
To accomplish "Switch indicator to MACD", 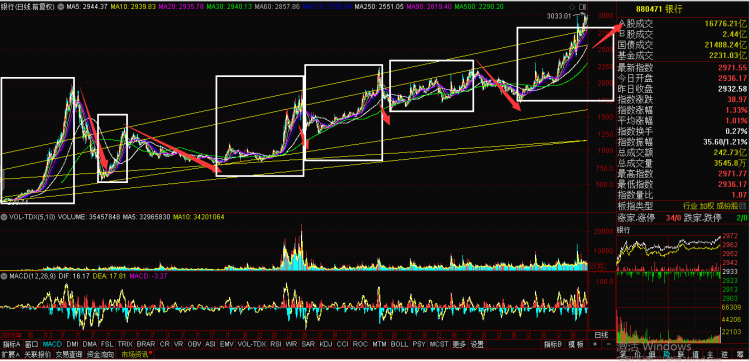I will (x=52, y=344).
